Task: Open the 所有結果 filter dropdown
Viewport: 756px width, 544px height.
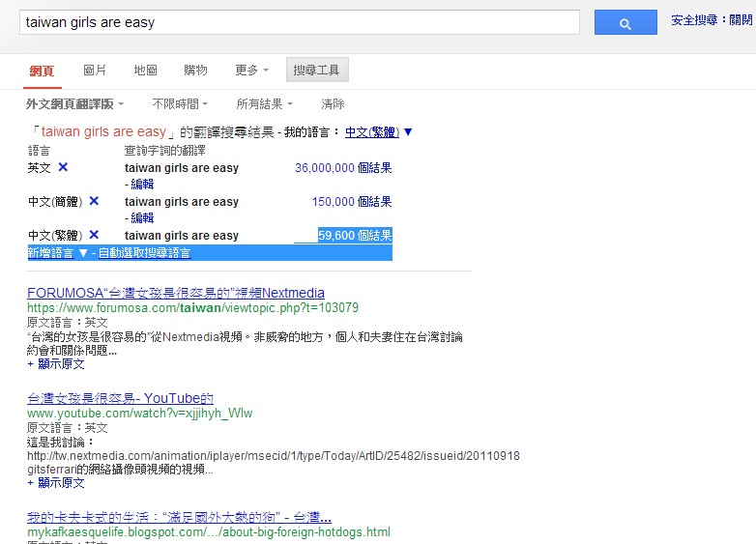Action: 264,104
